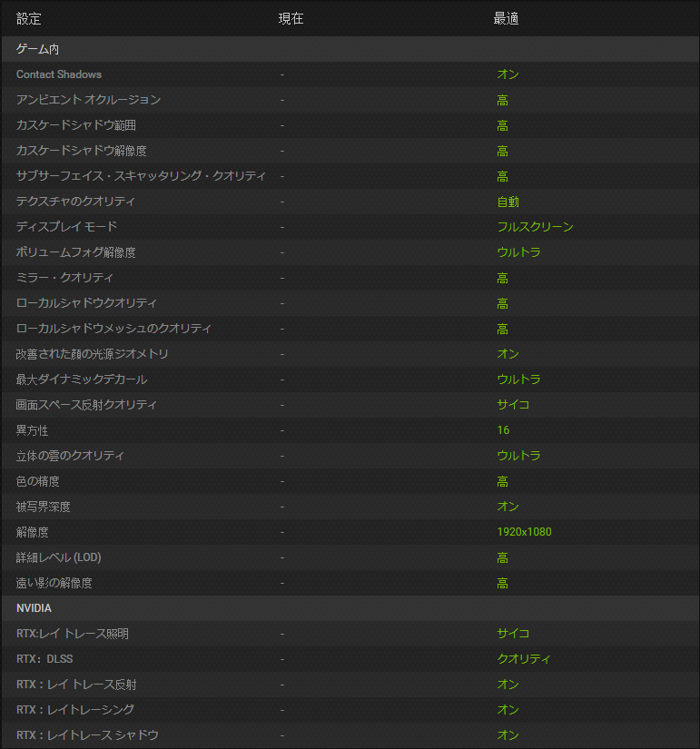Click 高 value for ミラー・クオリティ
700x749 pixels.
[x=502, y=278]
